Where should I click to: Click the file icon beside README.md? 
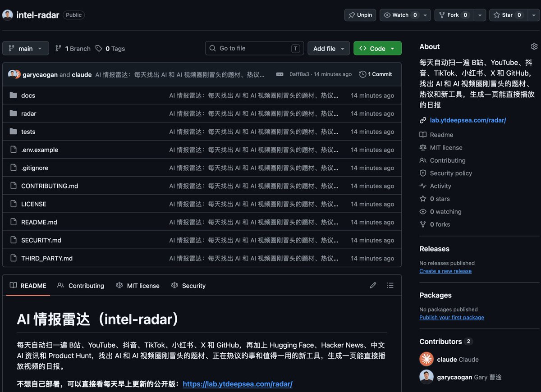coord(13,222)
